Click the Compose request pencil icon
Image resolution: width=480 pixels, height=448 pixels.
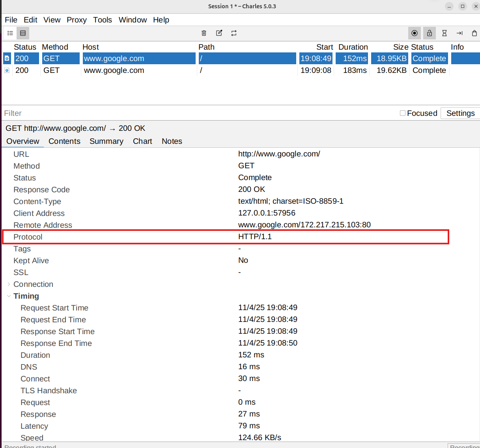pos(219,33)
